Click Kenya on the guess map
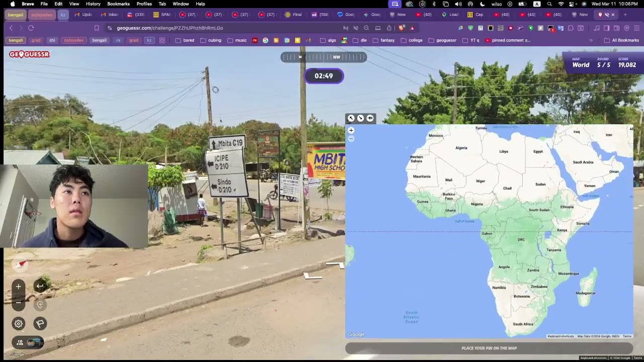The image size is (644, 362). coord(562,230)
